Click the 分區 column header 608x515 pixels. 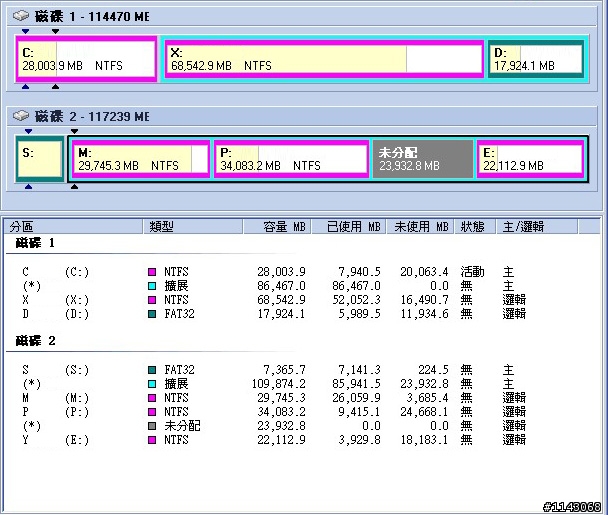point(73,226)
